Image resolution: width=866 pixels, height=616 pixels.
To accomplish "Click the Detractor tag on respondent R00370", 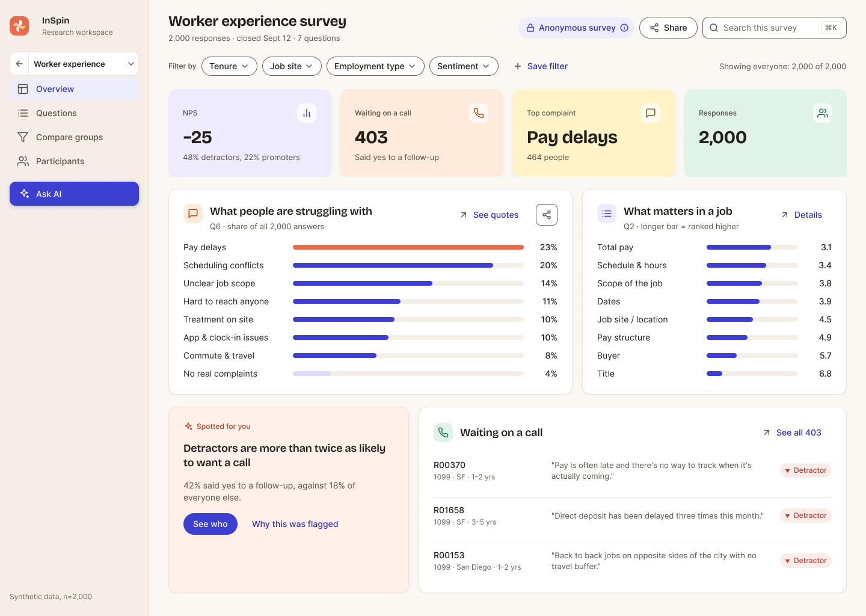I will [806, 470].
